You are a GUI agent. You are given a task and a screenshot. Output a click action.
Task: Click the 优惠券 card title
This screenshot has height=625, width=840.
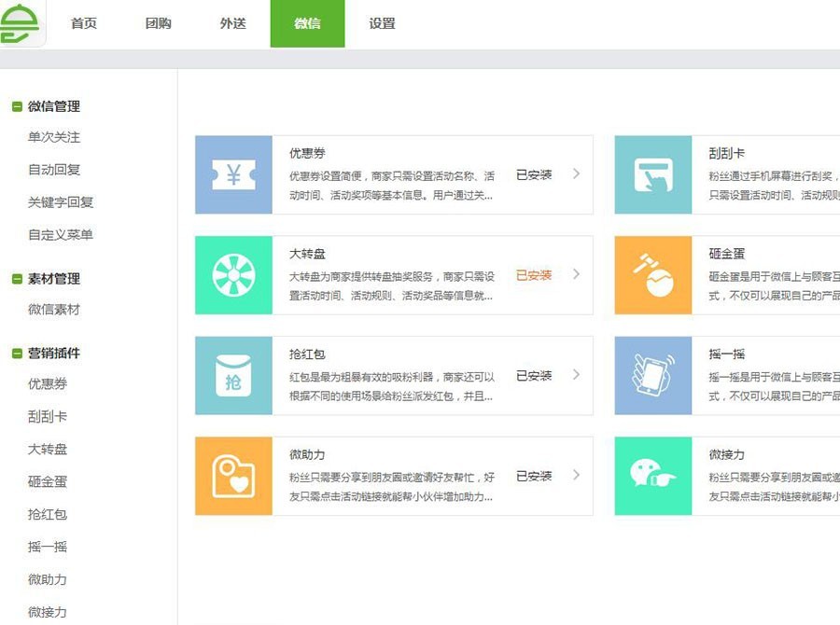(x=307, y=153)
